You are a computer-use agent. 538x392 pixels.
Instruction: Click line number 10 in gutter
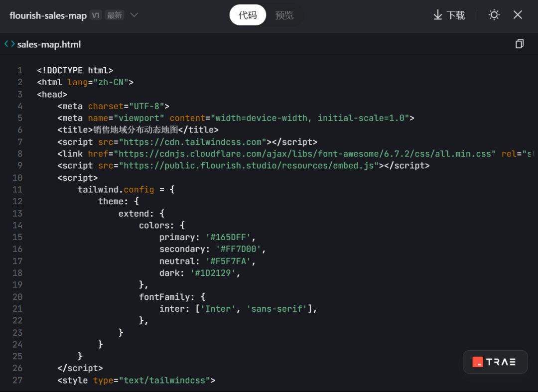[x=17, y=178]
